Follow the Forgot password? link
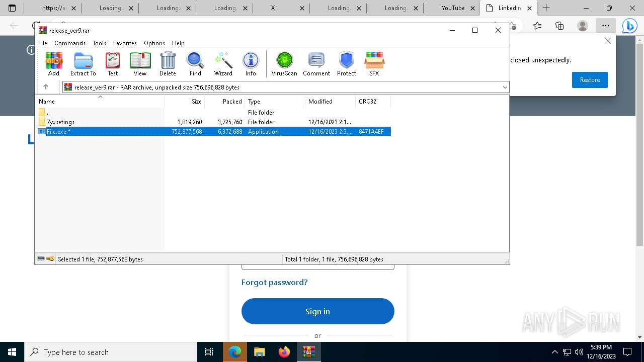The height and width of the screenshot is (362, 644). pyautogui.click(x=274, y=283)
